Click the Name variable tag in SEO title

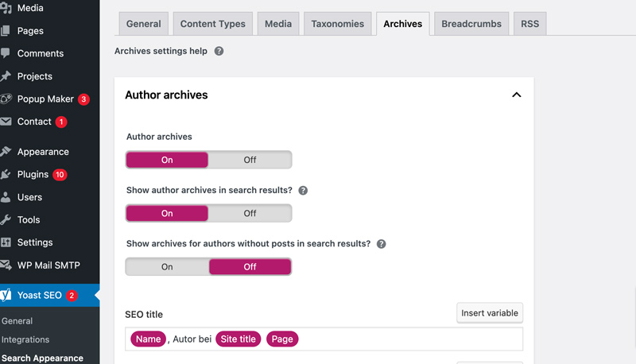[148, 339]
